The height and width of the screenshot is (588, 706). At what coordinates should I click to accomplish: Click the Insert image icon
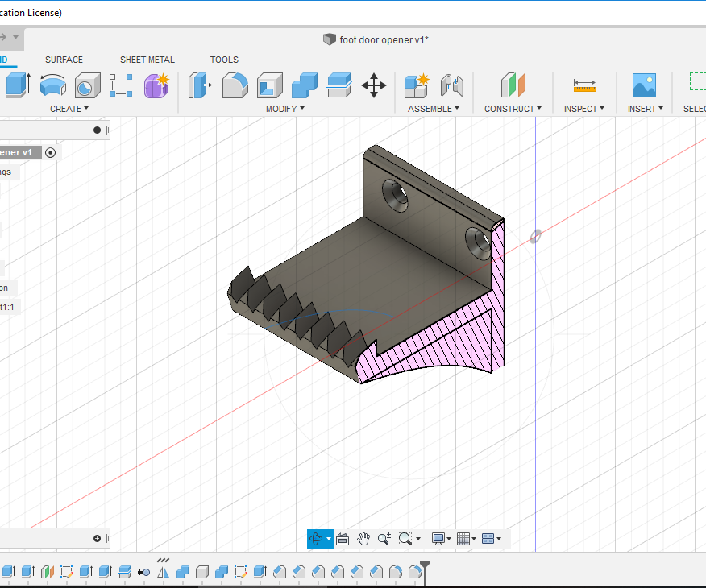click(x=644, y=85)
